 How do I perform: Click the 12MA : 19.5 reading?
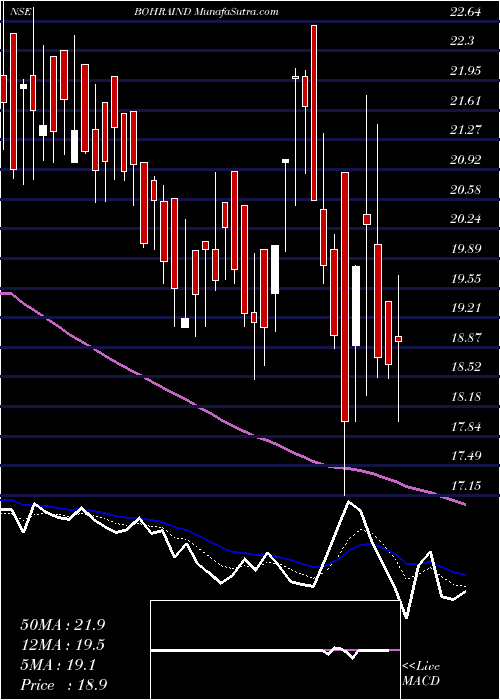[63, 645]
